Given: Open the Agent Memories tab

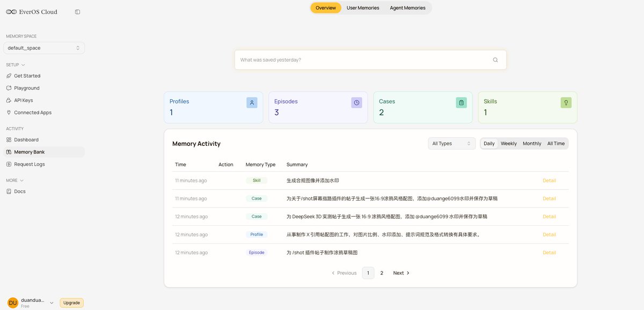Looking at the screenshot, I should (x=408, y=8).
